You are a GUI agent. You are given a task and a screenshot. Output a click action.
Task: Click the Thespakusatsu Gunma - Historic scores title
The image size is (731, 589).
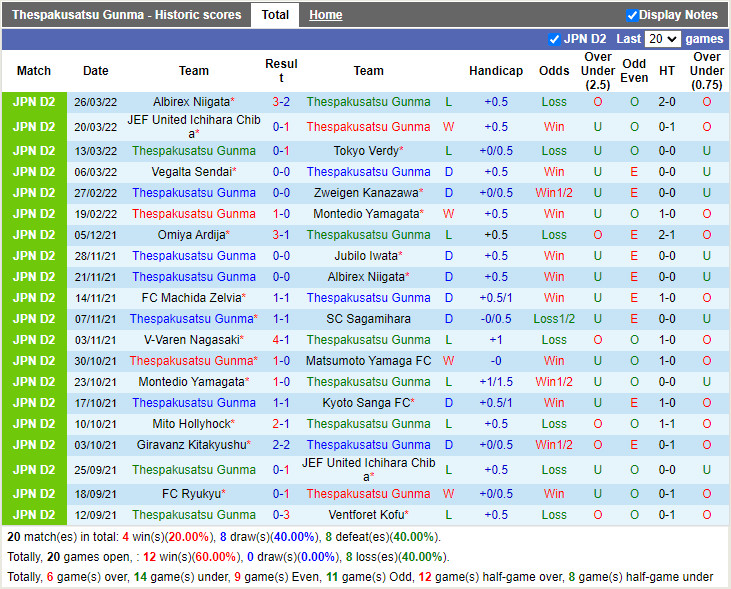coord(126,15)
